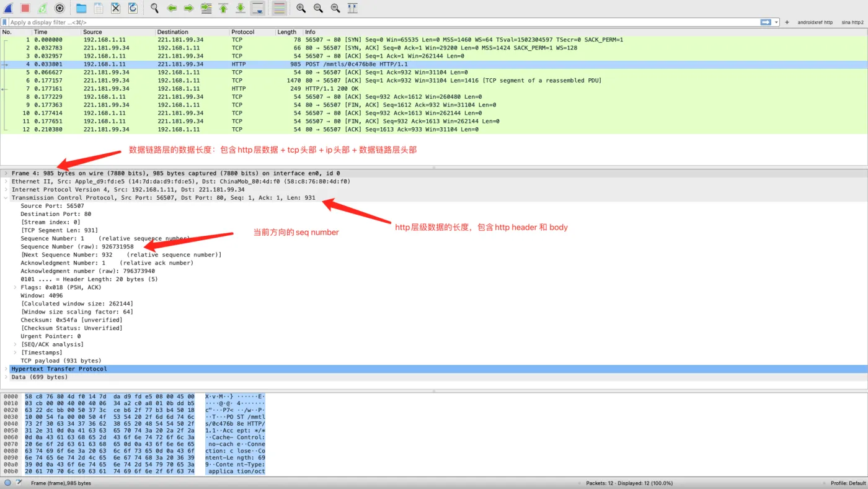The image size is (868, 489).
Task: Expand the Data (699 bytes) row
Action: [6, 377]
